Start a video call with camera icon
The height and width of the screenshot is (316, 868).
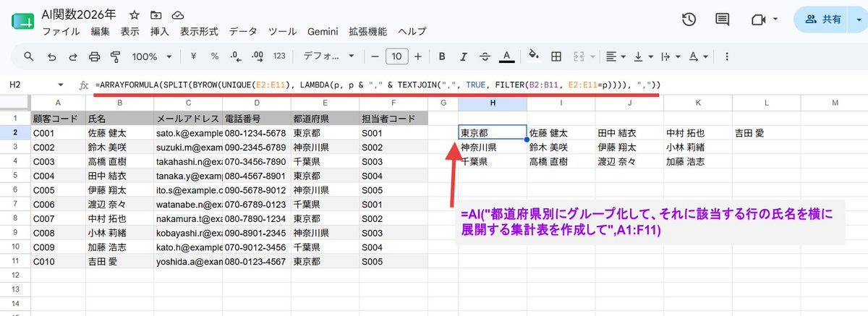click(x=757, y=20)
